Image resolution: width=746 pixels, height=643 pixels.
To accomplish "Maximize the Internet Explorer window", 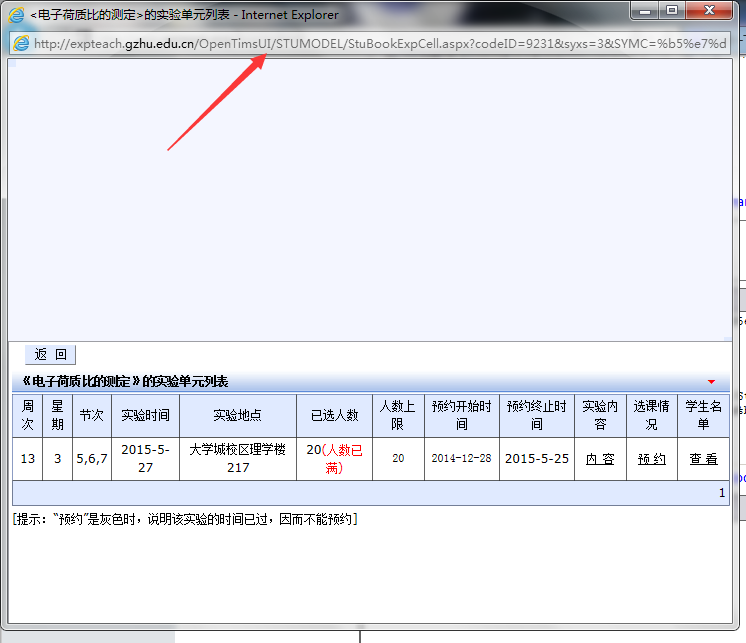I will (672, 10).
